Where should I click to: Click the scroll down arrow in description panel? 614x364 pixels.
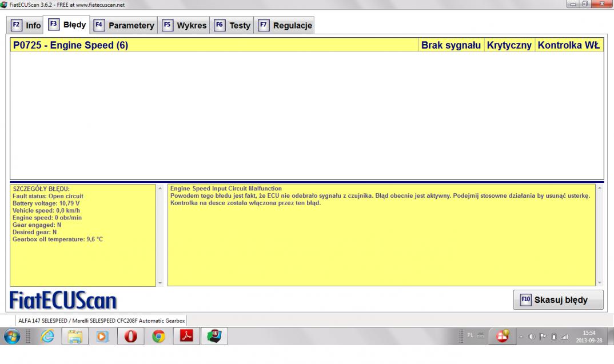pos(600,283)
